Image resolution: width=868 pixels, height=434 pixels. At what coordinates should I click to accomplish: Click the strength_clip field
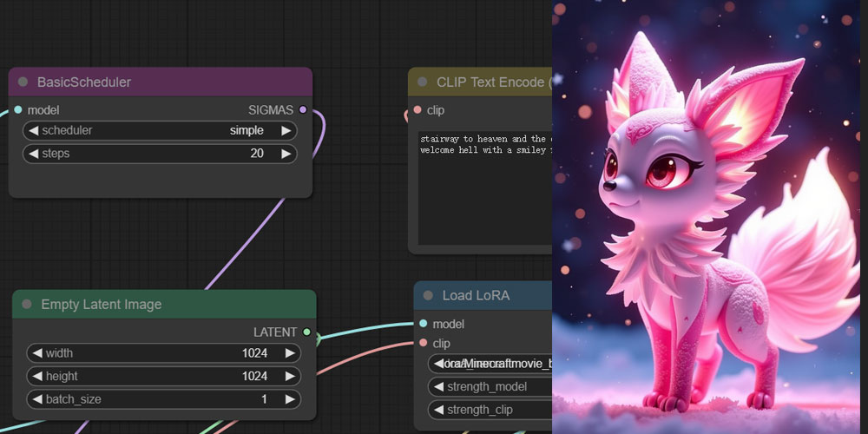tap(490, 410)
